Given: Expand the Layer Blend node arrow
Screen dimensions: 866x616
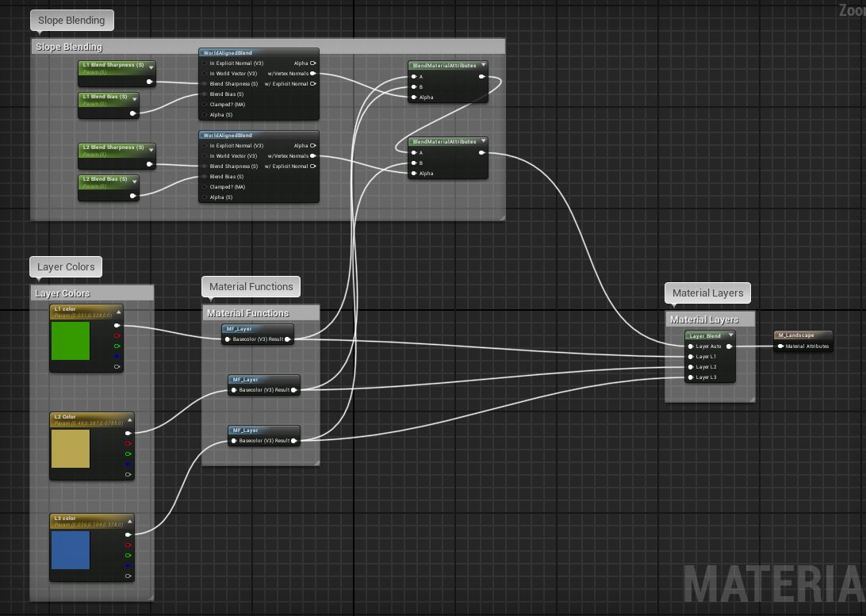Looking at the screenshot, I should (730, 335).
